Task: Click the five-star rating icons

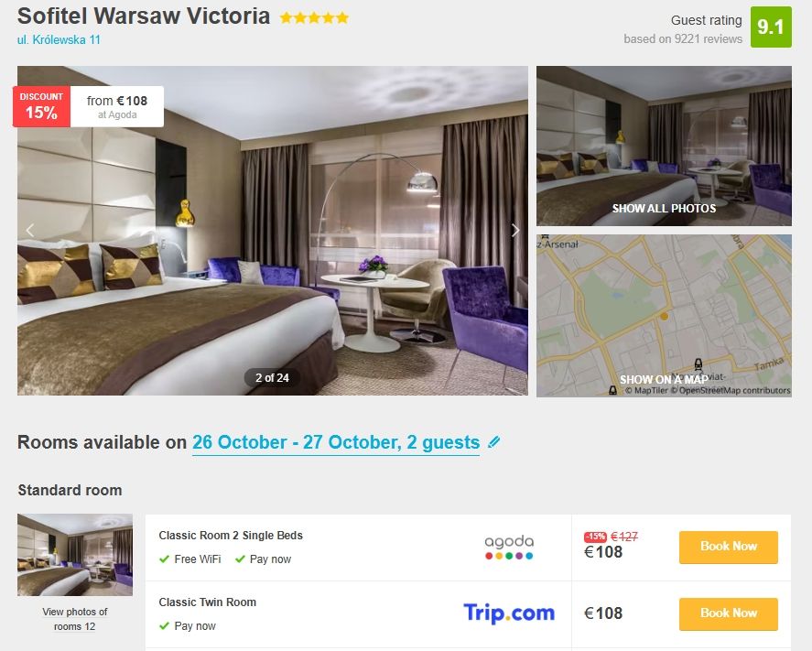Action: 314,17
